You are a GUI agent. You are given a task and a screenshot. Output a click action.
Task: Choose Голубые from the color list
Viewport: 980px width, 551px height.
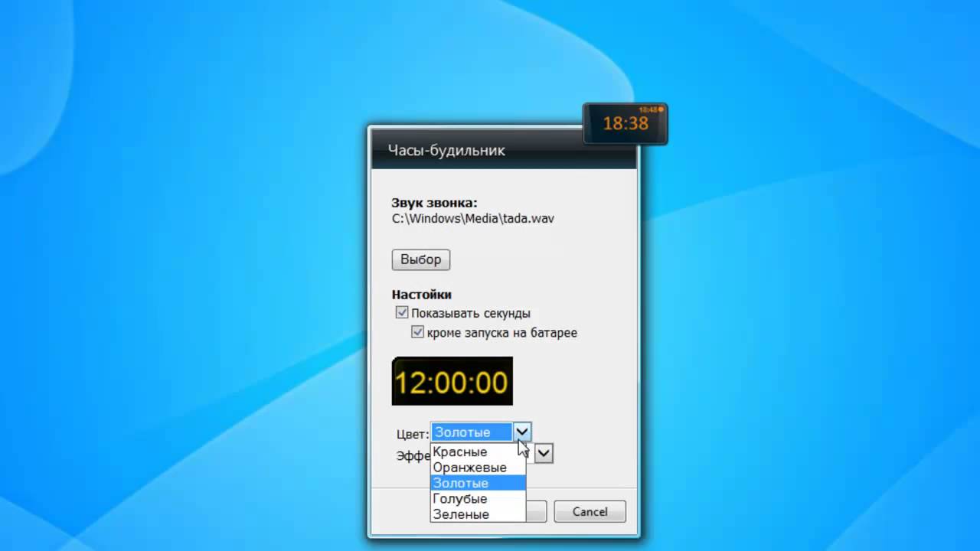click(x=479, y=499)
